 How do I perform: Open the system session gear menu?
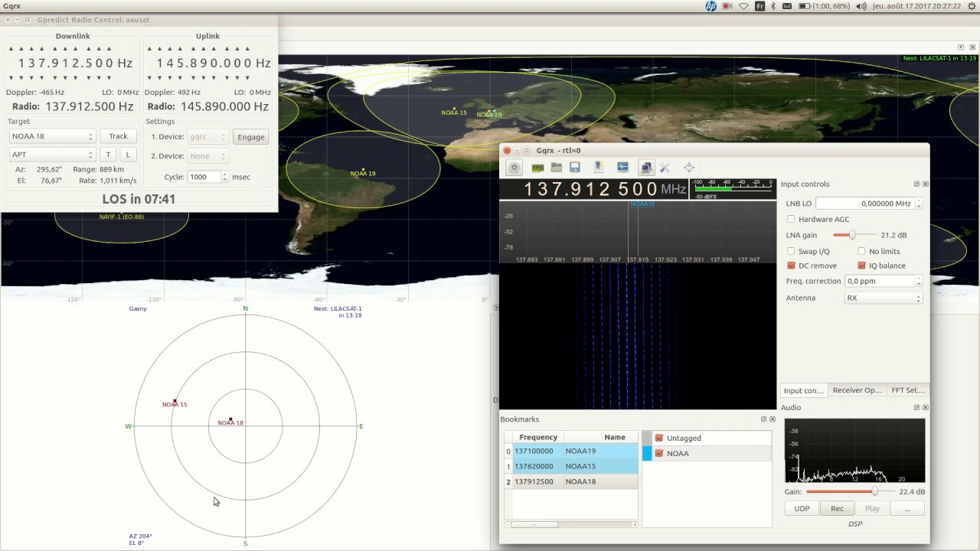971,6
